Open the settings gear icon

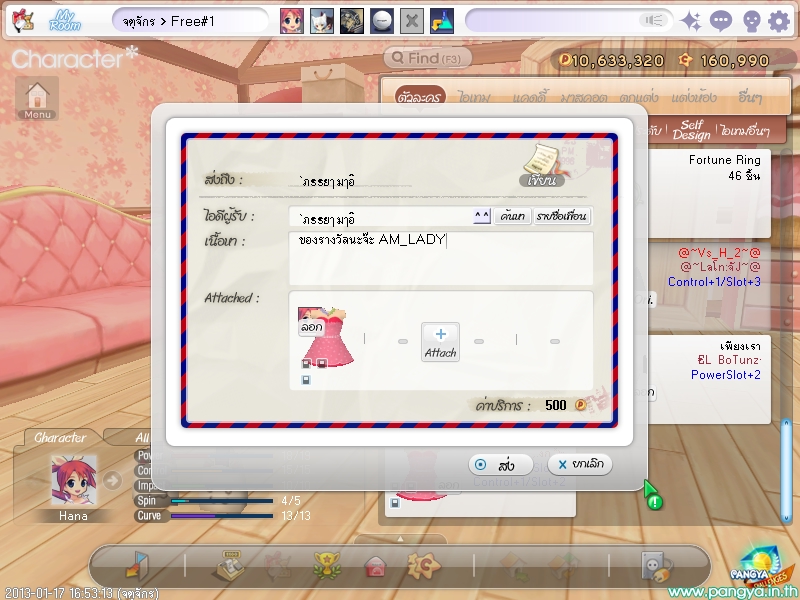coord(779,21)
